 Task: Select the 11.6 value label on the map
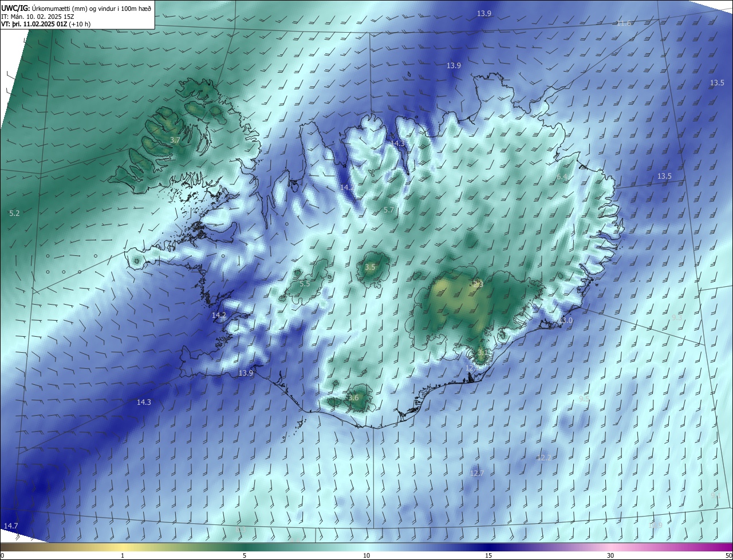coord(624,23)
